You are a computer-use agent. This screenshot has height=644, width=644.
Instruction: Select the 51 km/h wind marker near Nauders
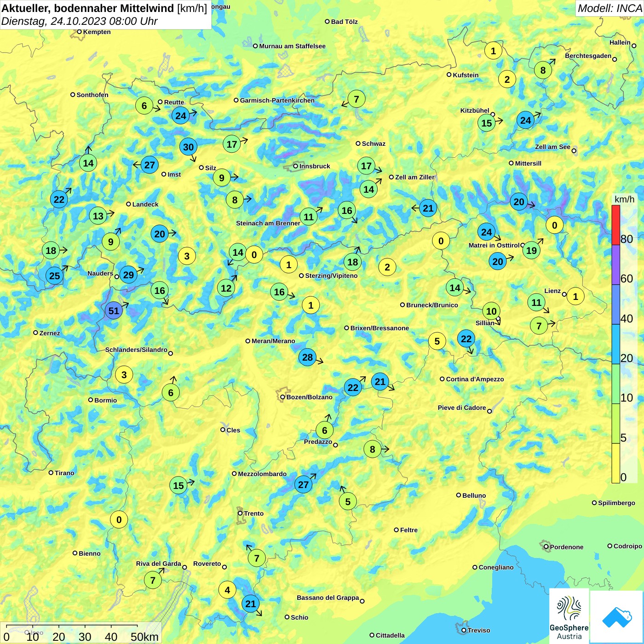(114, 311)
